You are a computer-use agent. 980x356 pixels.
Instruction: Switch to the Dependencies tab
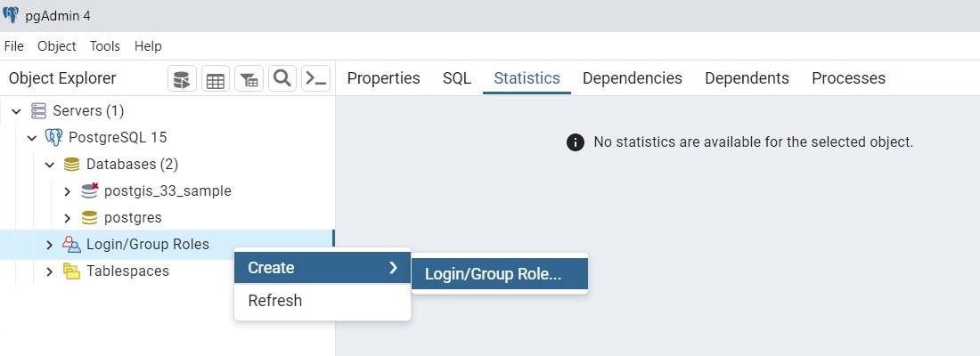pos(633,78)
